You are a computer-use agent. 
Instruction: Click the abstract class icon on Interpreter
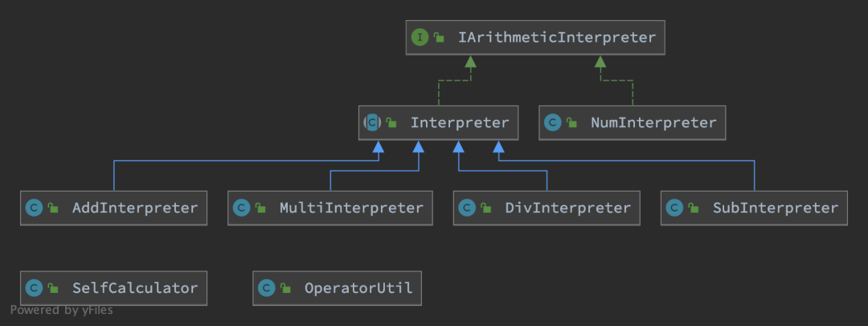pyautogui.click(x=373, y=122)
